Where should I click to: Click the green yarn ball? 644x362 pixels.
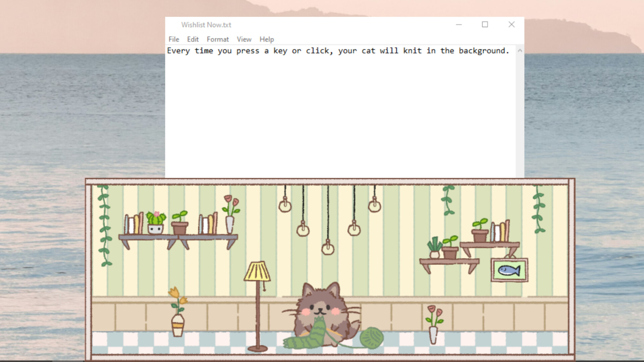coord(372,338)
